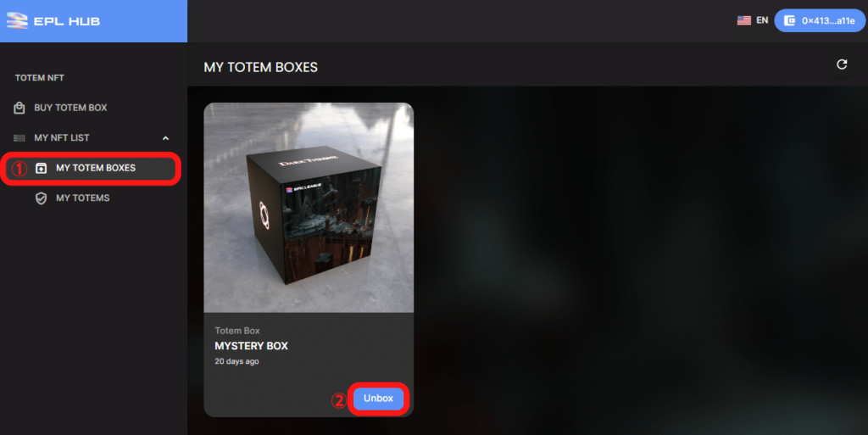
Task: Select My Totem Boxes in sidebar
Action: tap(91, 168)
